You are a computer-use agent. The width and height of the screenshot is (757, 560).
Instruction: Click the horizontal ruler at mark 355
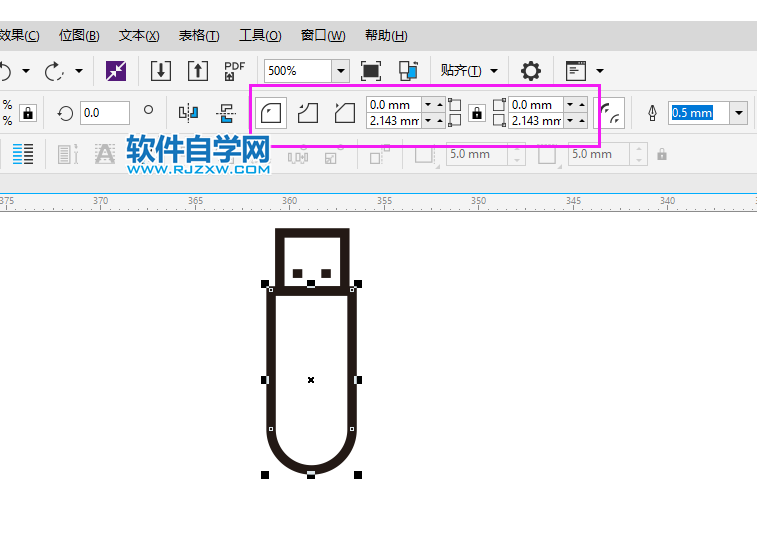click(384, 202)
